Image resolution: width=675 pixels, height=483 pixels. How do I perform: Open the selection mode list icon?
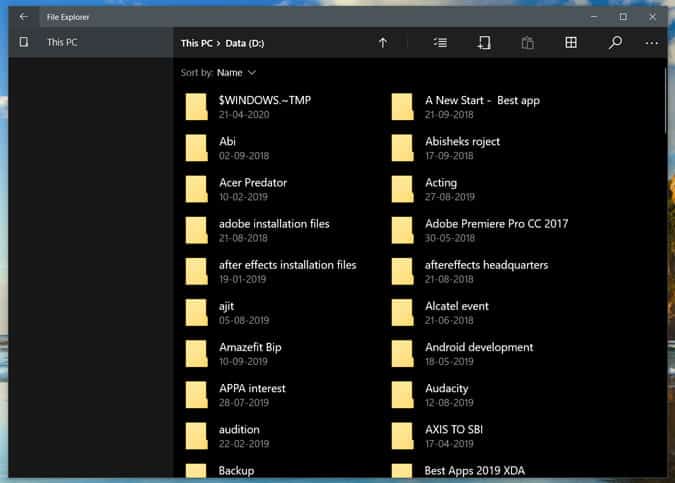click(440, 42)
